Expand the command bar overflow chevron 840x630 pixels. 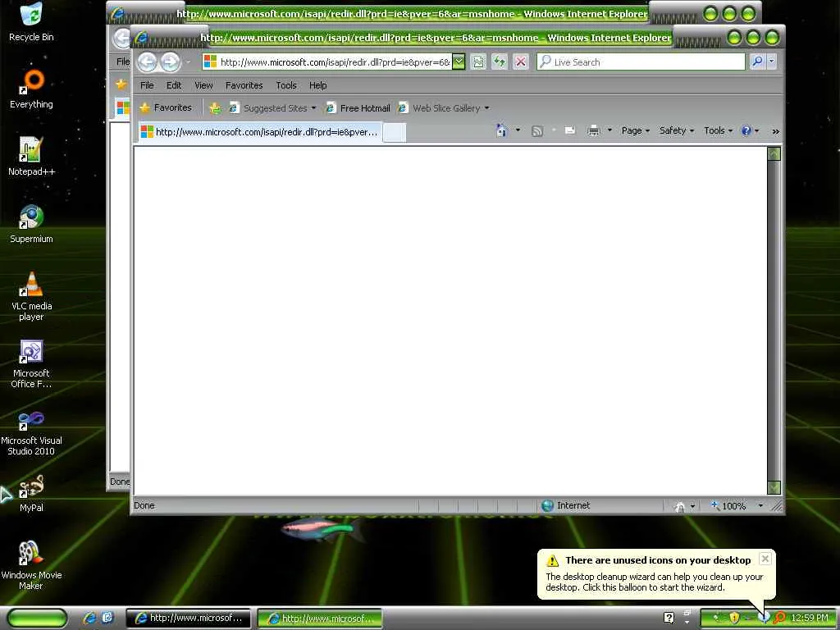coord(775,131)
